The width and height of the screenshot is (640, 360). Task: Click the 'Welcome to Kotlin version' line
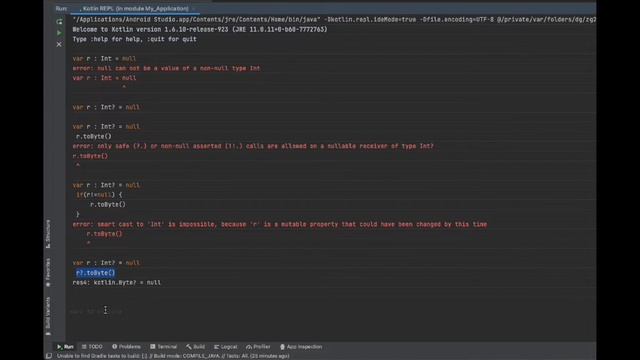(200, 29)
